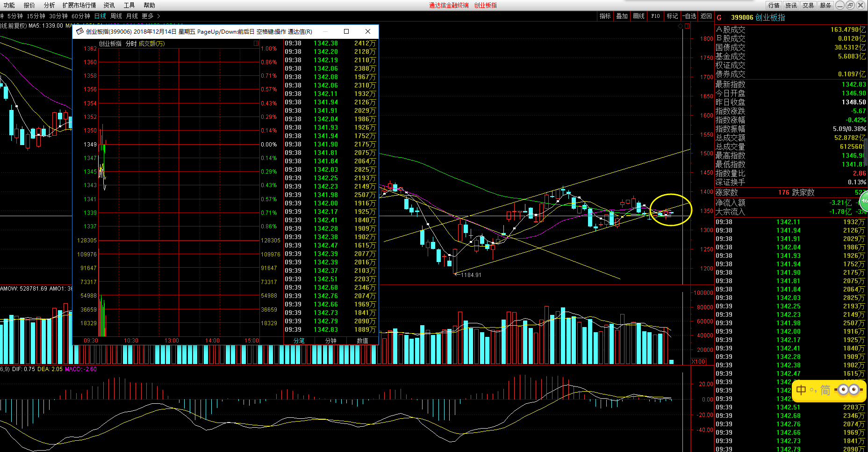Image resolution: width=868 pixels, height=452 pixels.
Task: Select the 60分钟 chart period
Action: tap(81, 16)
